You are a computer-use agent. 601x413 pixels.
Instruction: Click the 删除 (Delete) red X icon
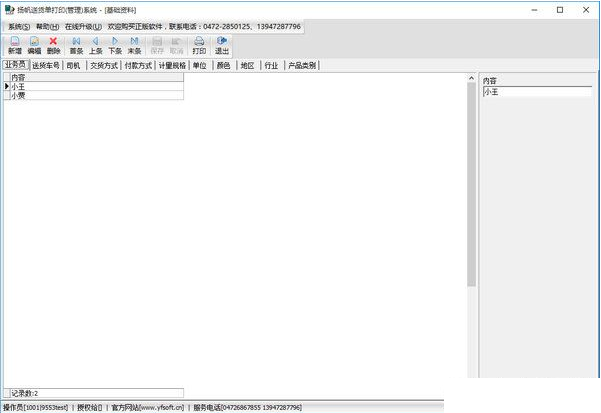click(x=53, y=45)
